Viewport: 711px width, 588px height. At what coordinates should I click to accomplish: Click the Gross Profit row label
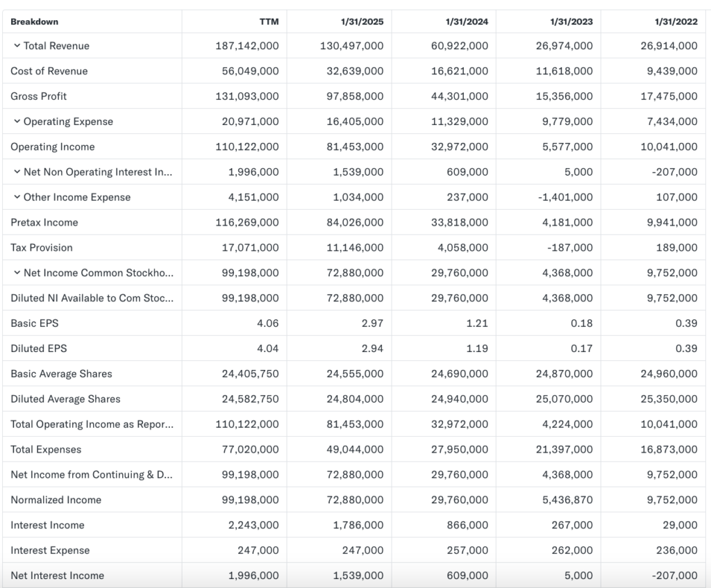click(39, 96)
